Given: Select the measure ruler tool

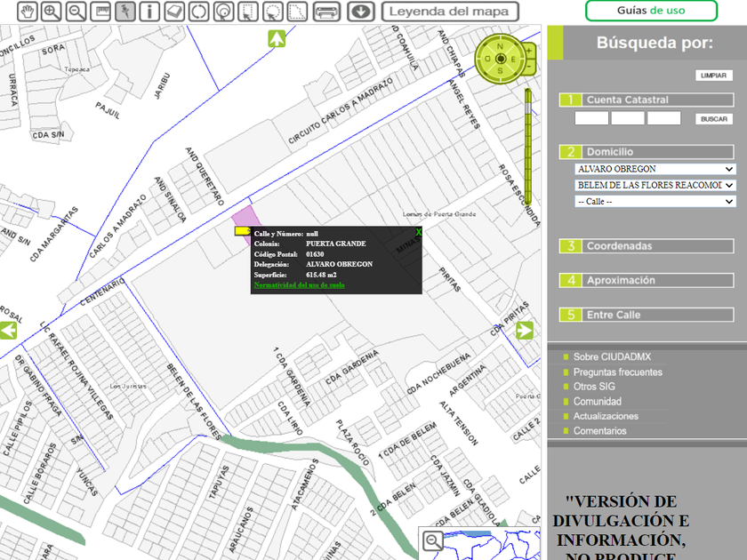Looking at the screenshot, I should coord(101,12).
